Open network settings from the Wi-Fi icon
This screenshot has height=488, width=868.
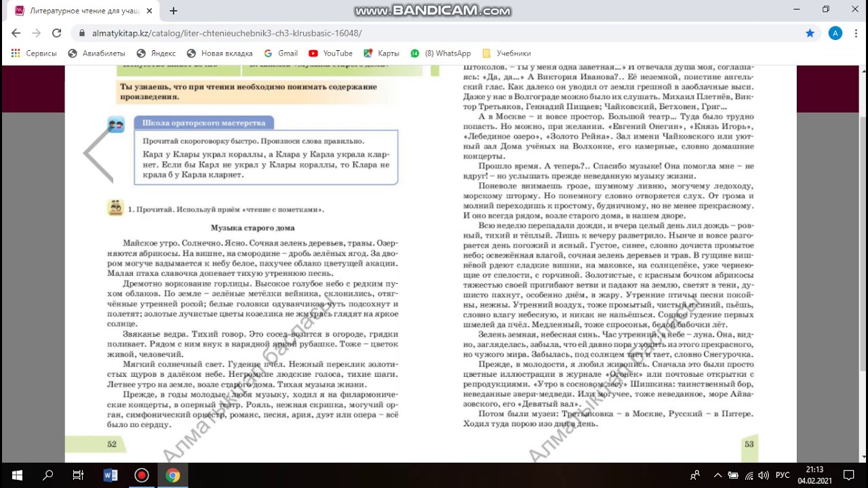click(749, 475)
